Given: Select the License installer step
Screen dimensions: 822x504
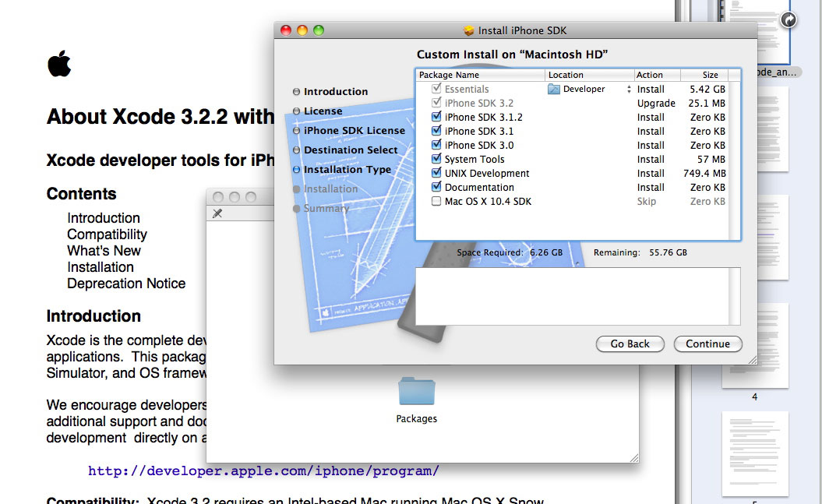Looking at the screenshot, I should 323,111.
